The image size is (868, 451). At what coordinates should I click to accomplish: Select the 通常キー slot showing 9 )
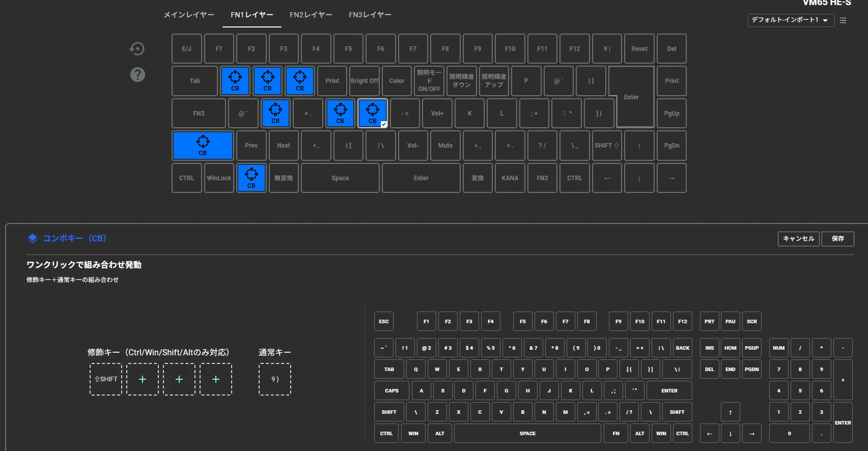pos(275,379)
